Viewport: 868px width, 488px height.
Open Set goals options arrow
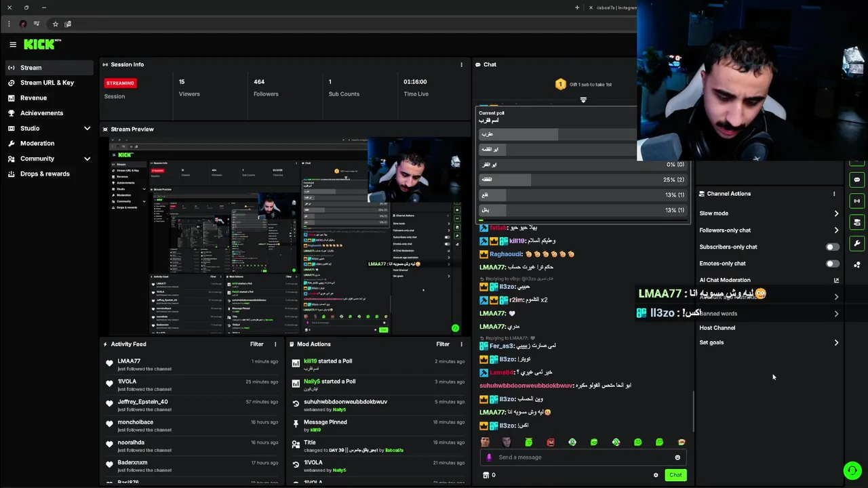click(836, 343)
